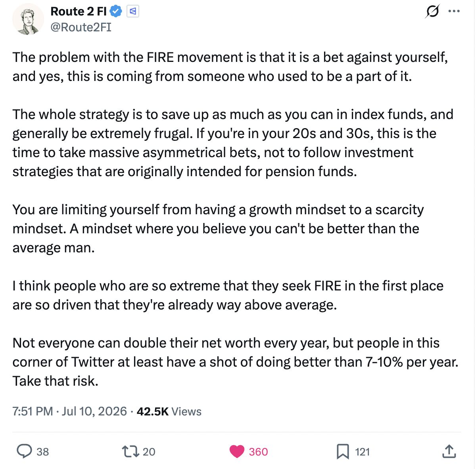The width and height of the screenshot is (476, 469).
Task: Click the 121 bookmarks count
Action: click(362, 452)
